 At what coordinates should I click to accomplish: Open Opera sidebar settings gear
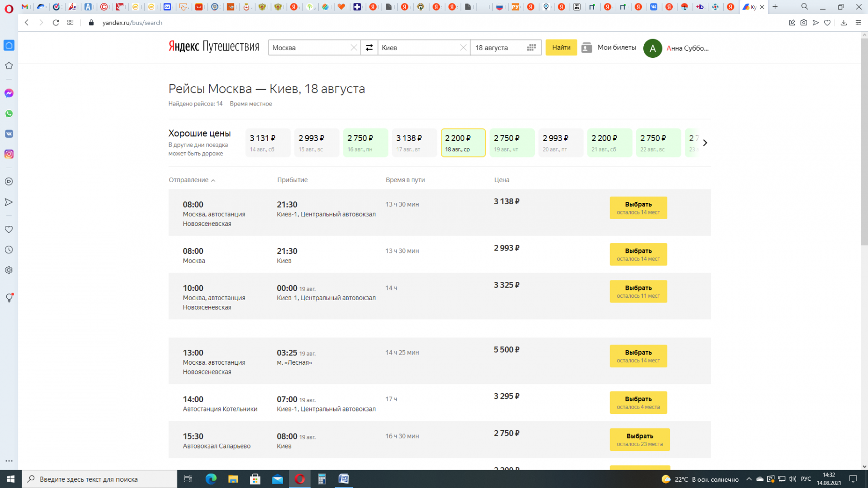[x=9, y=270]
